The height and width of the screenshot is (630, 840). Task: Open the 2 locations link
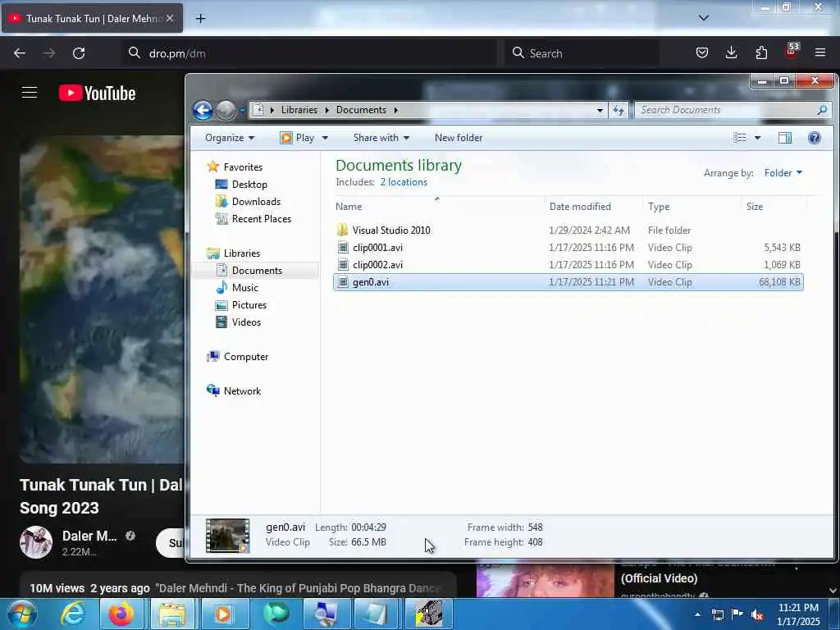click(404, 182)
